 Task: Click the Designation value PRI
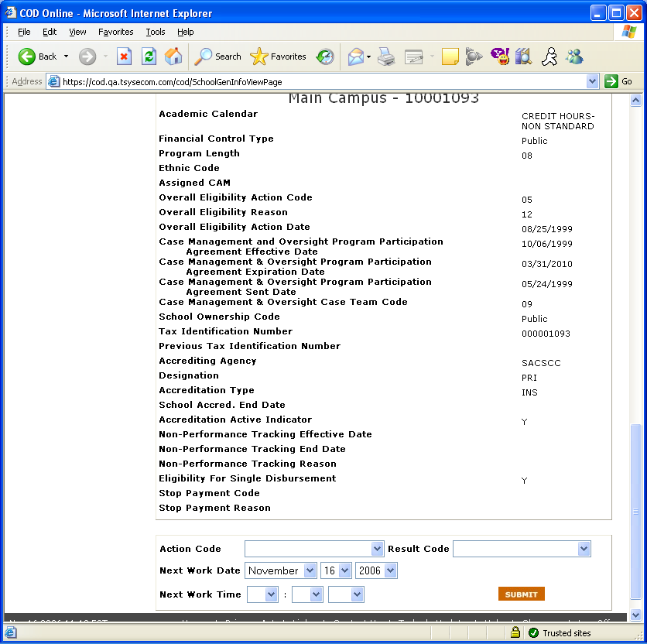[x=529, y=378]
